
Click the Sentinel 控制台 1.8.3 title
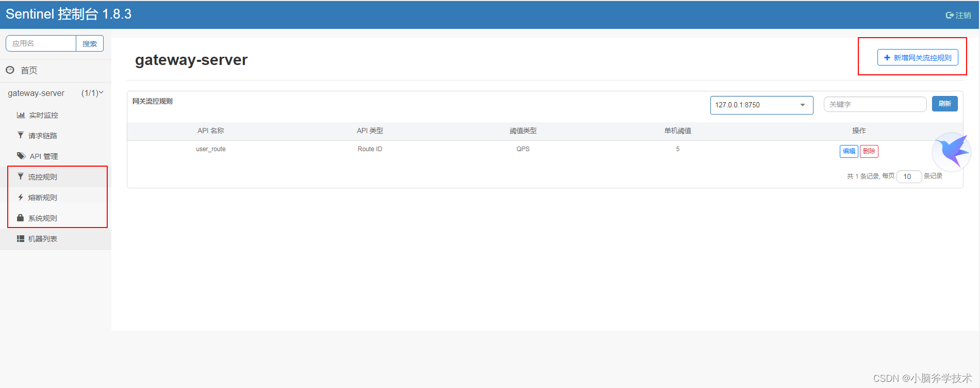click(69, 14)
